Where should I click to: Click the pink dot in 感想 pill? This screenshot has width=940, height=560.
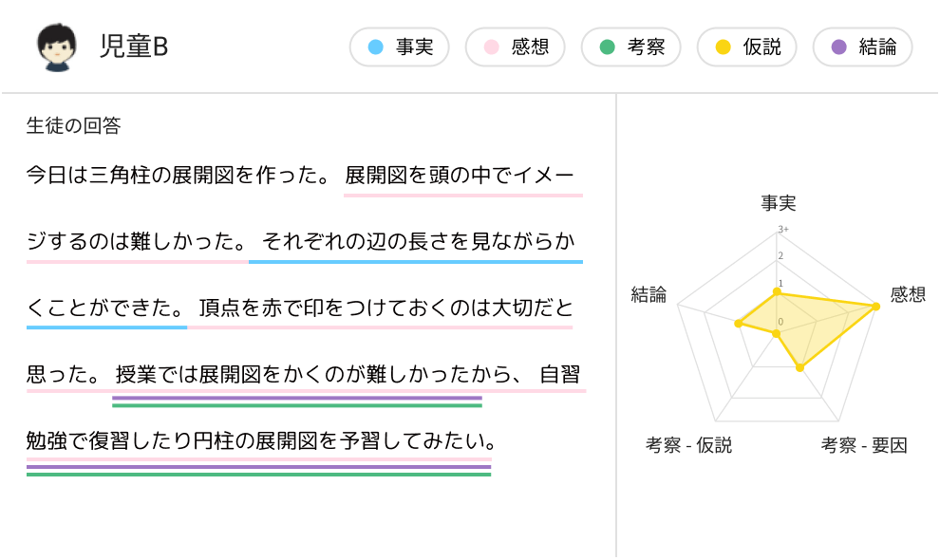pos(492,47)
